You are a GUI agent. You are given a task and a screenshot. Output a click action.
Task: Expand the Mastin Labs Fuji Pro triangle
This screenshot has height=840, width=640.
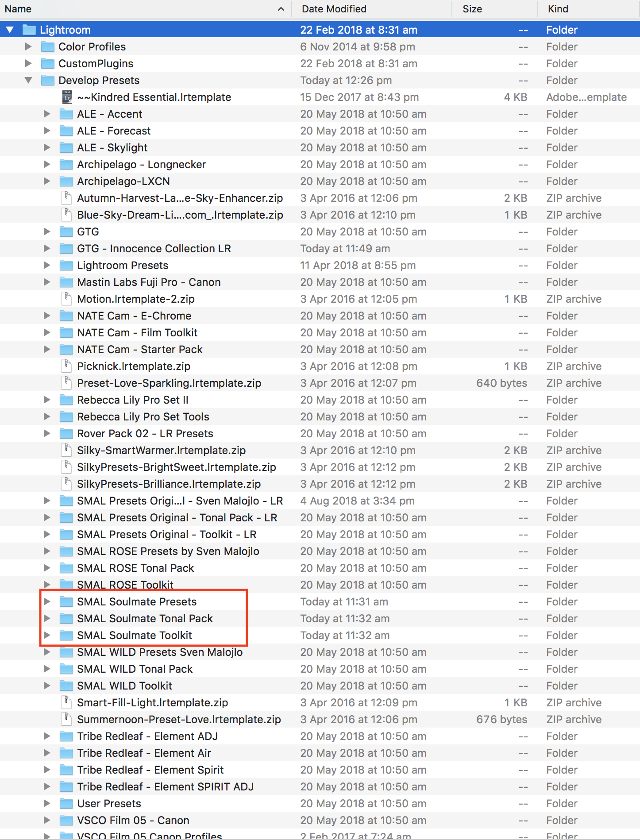click(x=47, y=282)
